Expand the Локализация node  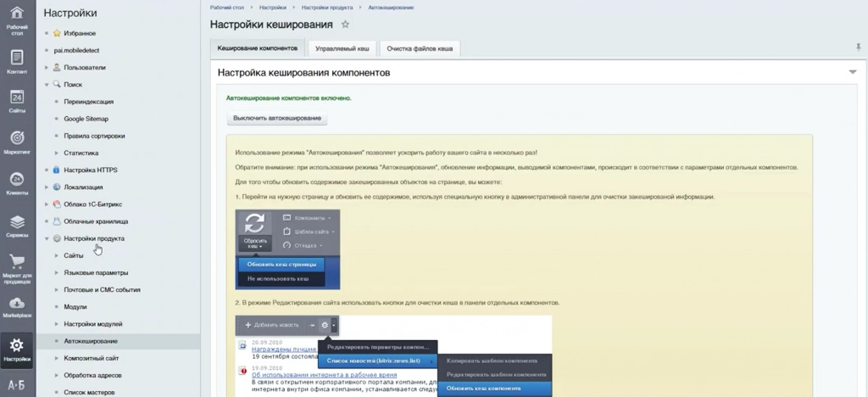click(47, 187)
